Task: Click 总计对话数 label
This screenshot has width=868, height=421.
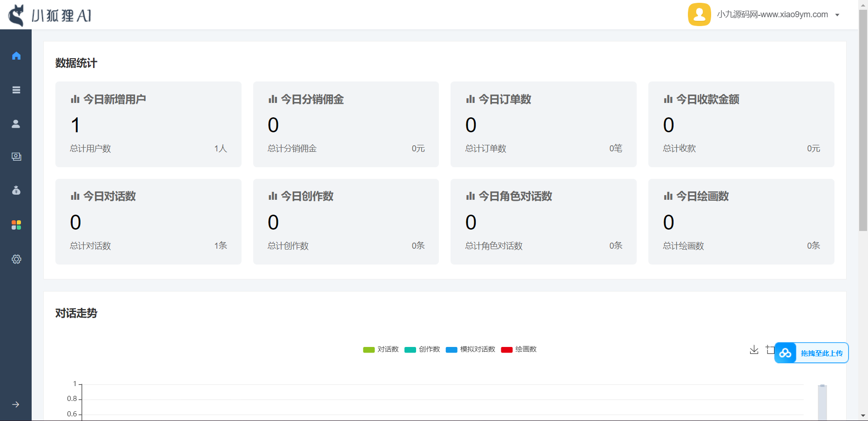Action: 90,246
